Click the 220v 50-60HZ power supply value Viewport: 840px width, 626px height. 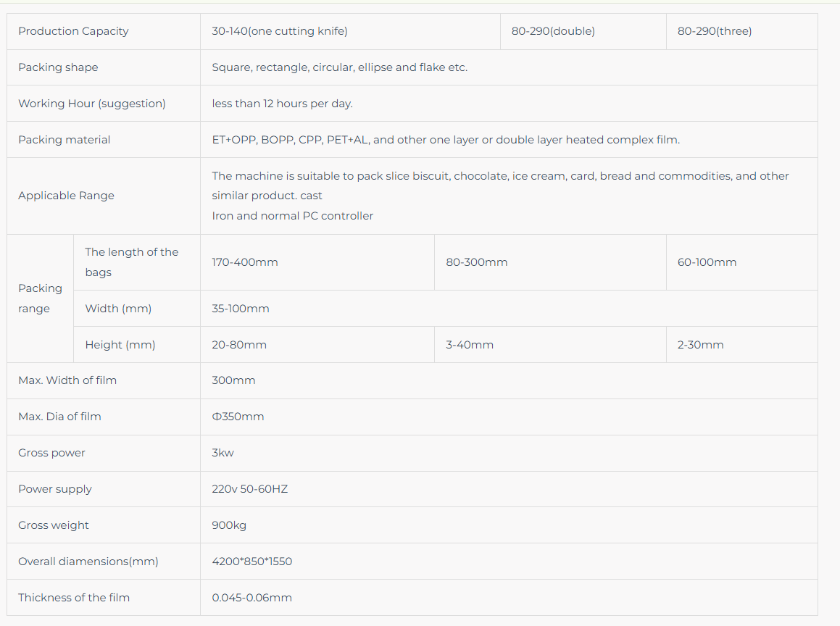point(250,489)
